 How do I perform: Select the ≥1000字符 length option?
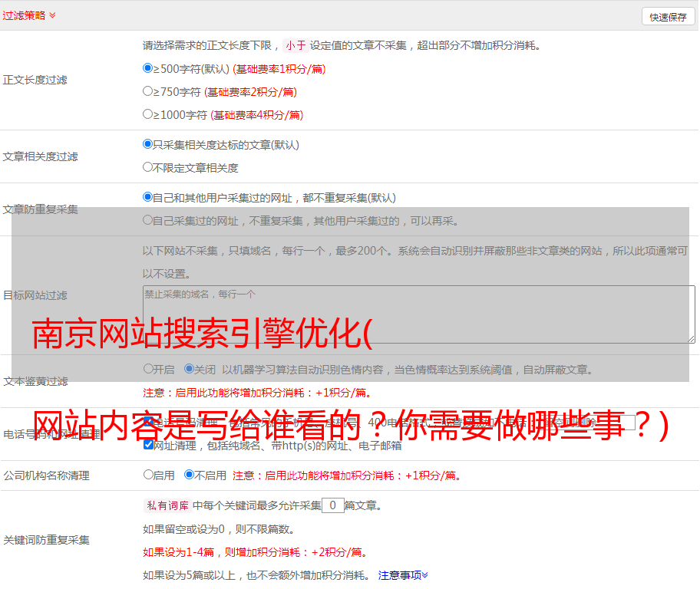(x=148, y=114)
